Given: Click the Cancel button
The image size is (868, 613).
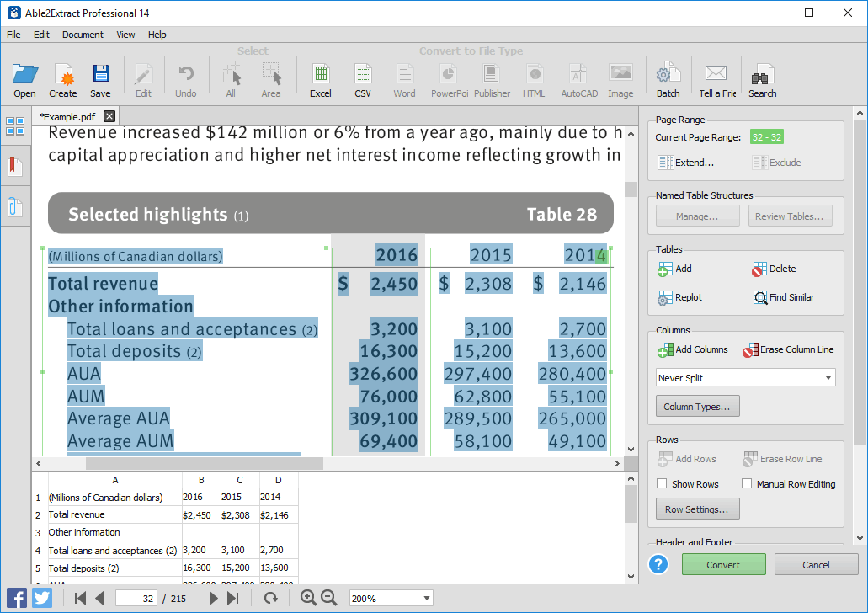Looking at the screenshot, I should coord(816,565).
